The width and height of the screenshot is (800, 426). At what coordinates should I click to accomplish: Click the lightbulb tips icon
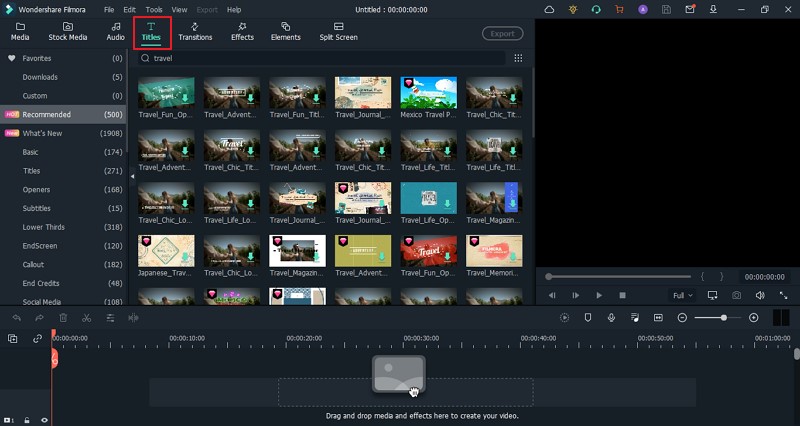click(x=572, y=10)
